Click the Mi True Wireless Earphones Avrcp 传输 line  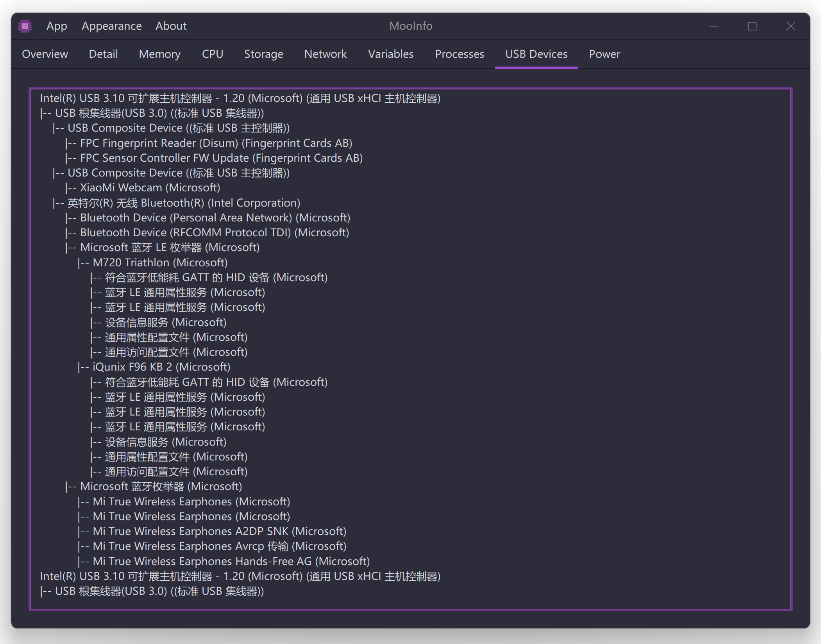point(212,546)
